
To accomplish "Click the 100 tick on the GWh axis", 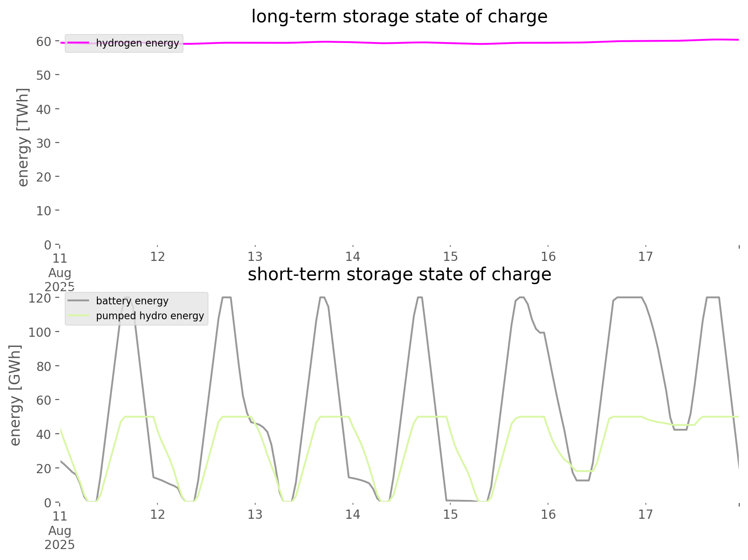I will (40, 332).
